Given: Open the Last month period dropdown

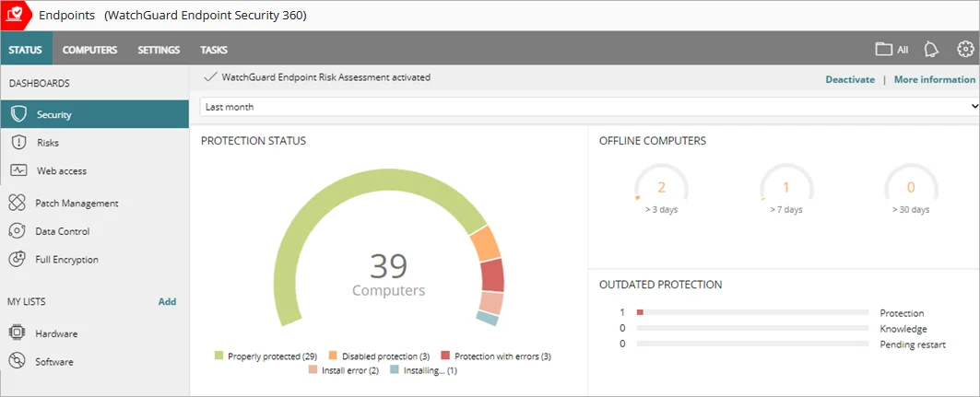Looking at the screenshot, I should (589, 107).
